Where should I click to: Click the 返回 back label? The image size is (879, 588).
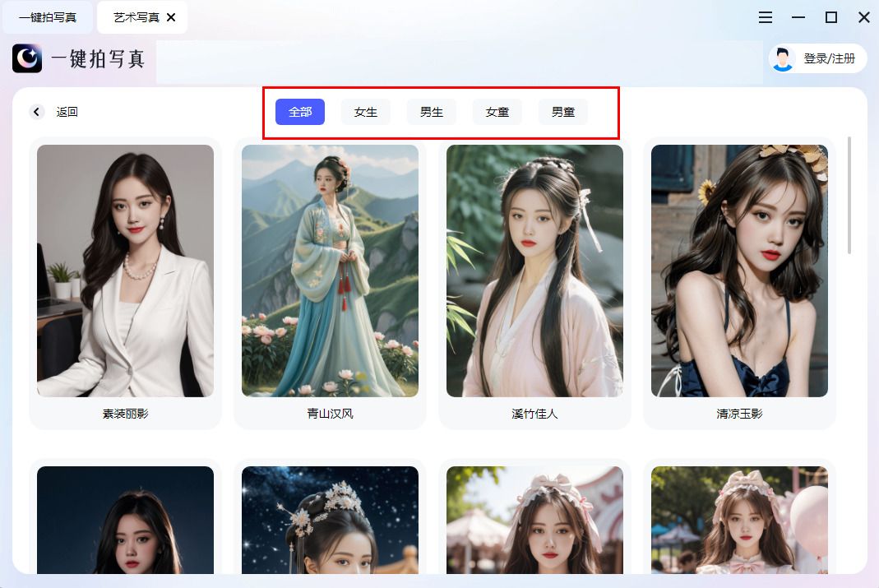67,112
